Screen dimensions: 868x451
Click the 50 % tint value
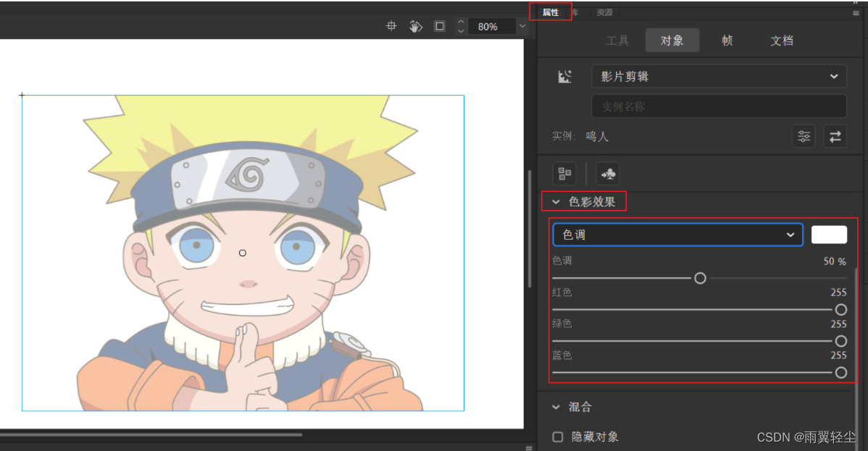835,261
